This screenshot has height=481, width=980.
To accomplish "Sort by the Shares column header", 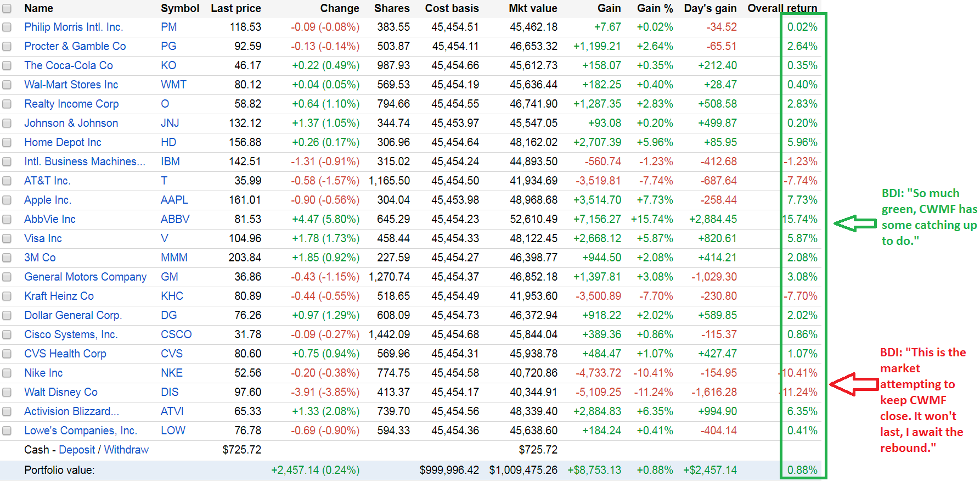I will (x=392, y=8).
